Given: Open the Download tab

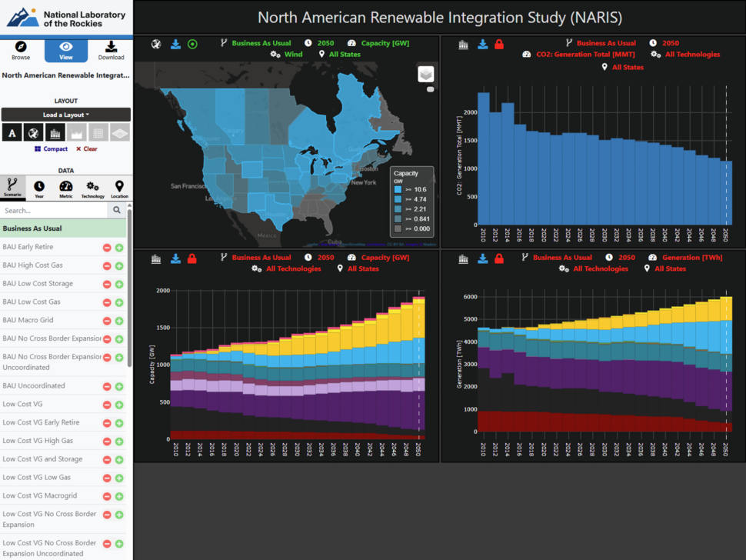Looking at the screenshot, I should click(111, 51).
